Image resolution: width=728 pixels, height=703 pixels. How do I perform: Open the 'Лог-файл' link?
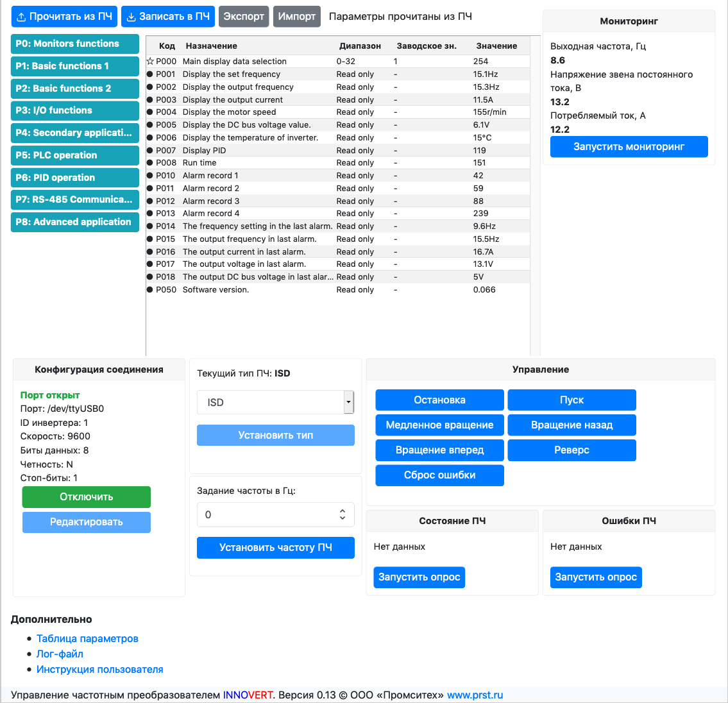coord(60,654)
